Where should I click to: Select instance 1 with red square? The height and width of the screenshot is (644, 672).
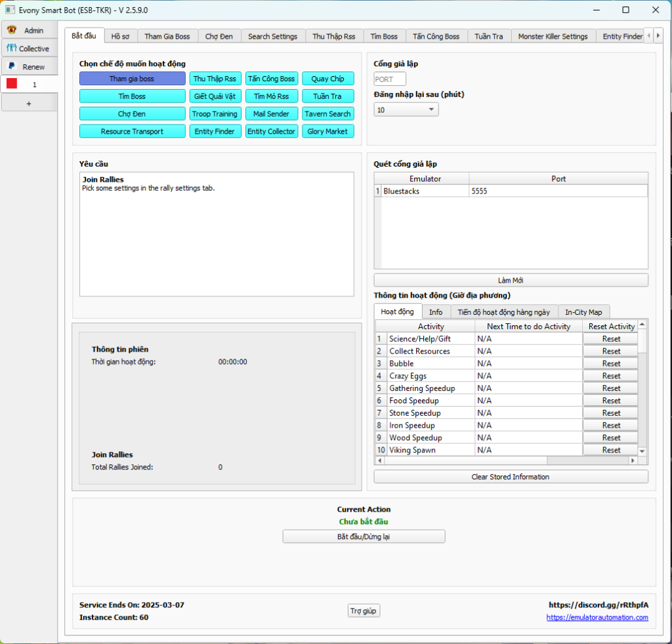point(29,85)
